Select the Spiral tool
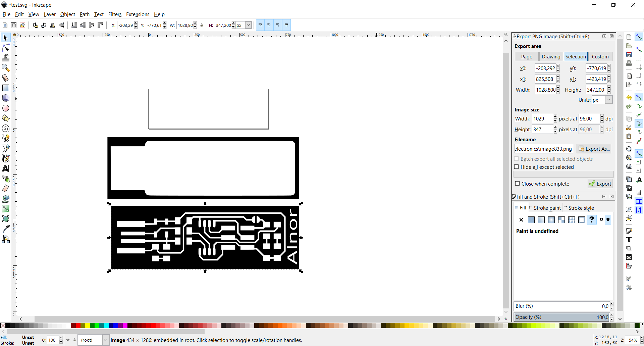The image size is (644, 346). point(5,128)
